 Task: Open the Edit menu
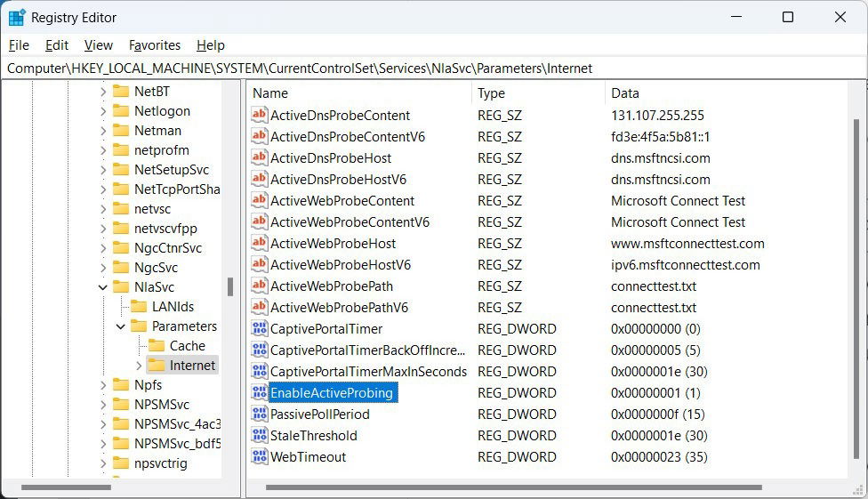pyautogui.click(x=56, y=44)
